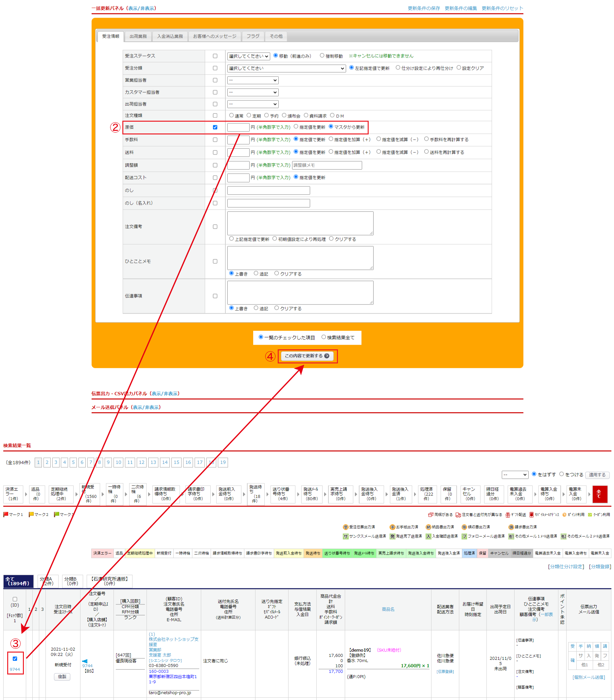
Task: Click the 複製 button for order 9744
Action: [62, 677]
